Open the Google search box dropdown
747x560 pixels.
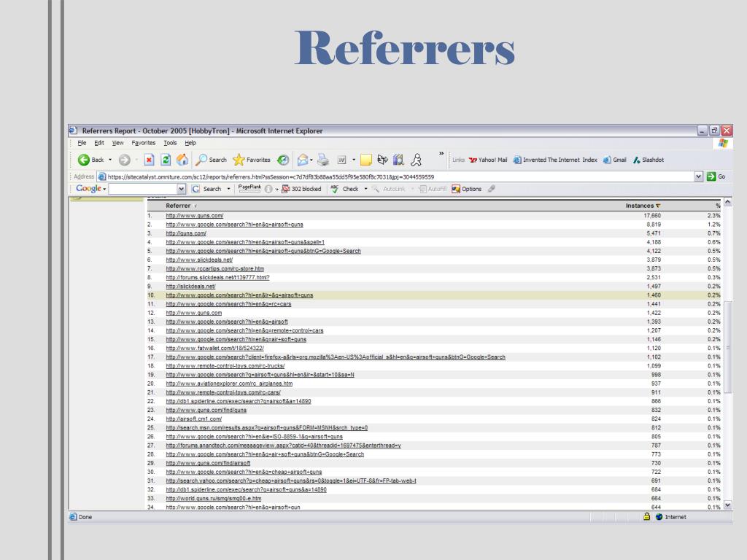(181, 189)
